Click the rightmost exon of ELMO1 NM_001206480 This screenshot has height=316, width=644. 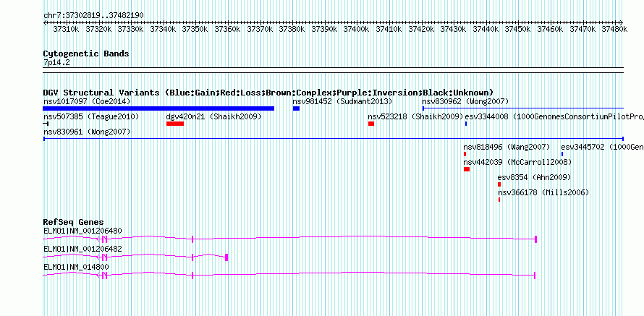(x=536, y=239)
